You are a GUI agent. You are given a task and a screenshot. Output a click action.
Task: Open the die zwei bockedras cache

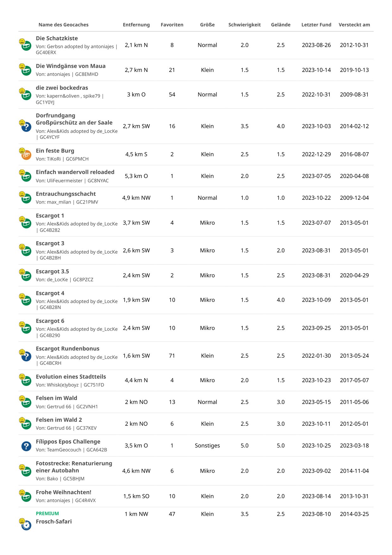[x=62, y=88]
